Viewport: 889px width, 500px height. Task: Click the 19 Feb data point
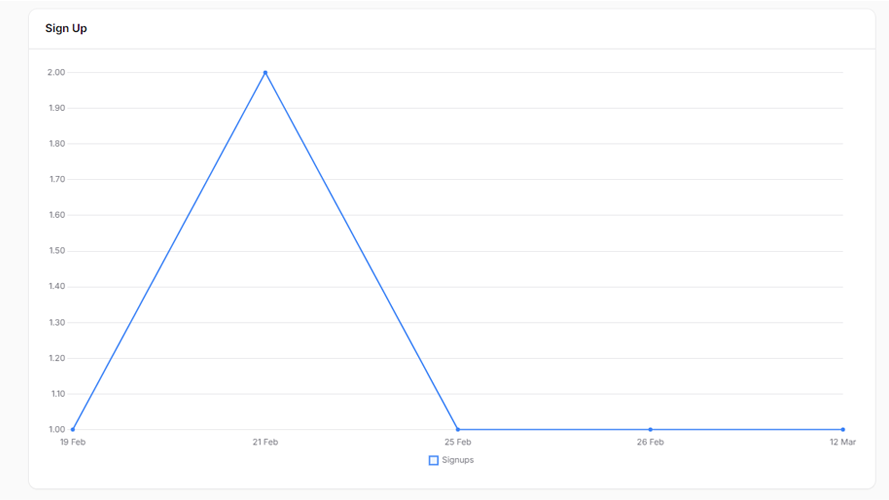pyautogui.click(x=73, y=429)
